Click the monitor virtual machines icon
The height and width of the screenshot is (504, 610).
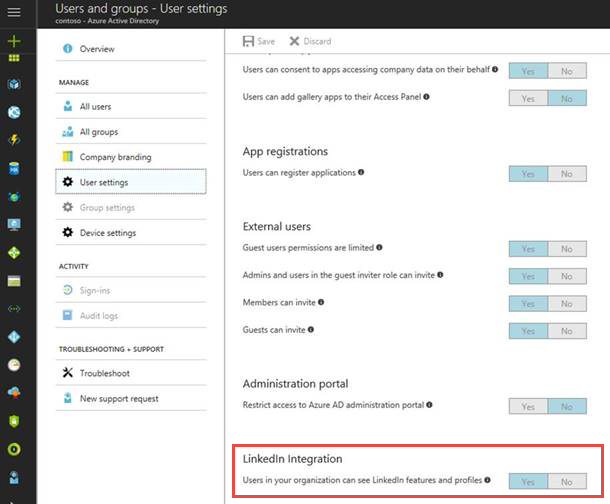[x=14, y=224]
